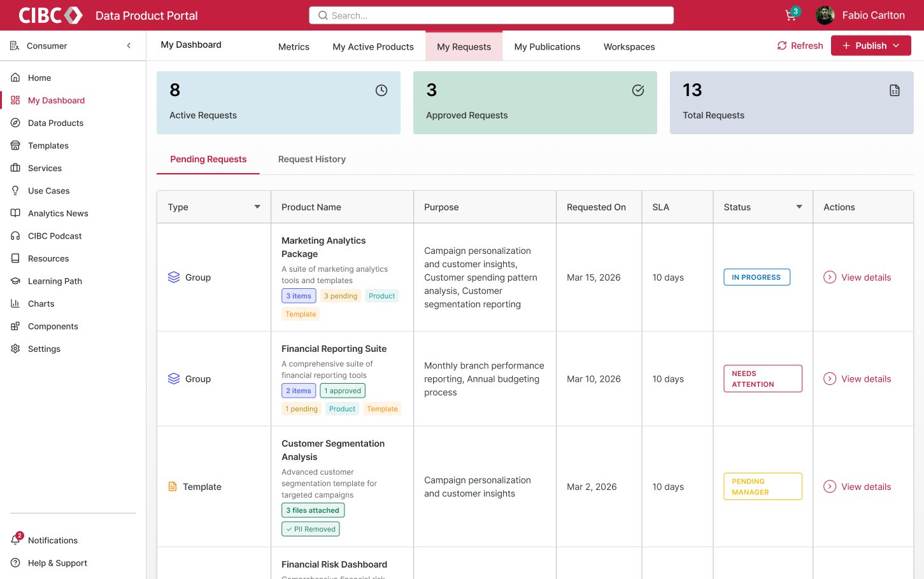Open the Resources sidebar icon
Viewport: 924px width, 579px height.
point(15,258)
